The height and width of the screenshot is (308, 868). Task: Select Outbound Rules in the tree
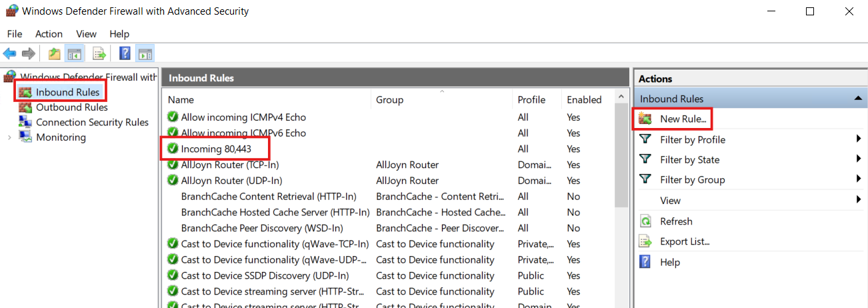pyautogui.click(x=72, y=107)
